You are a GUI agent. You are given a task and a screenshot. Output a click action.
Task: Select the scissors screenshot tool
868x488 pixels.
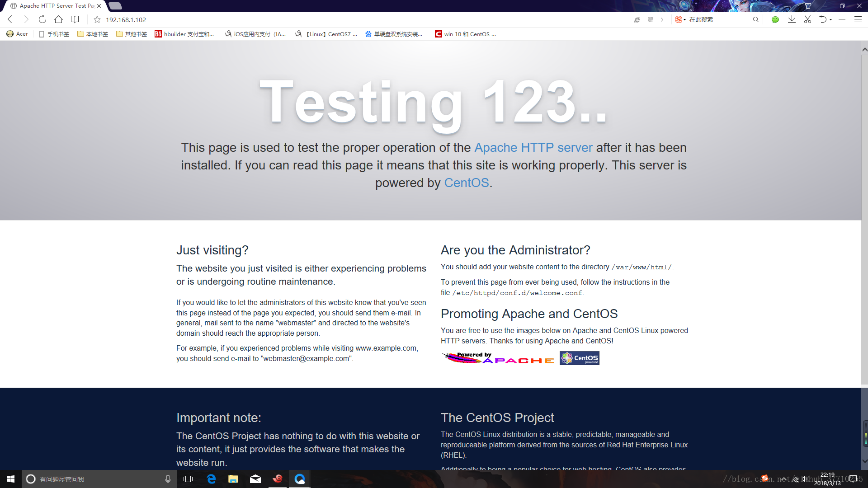click(807, 19)
